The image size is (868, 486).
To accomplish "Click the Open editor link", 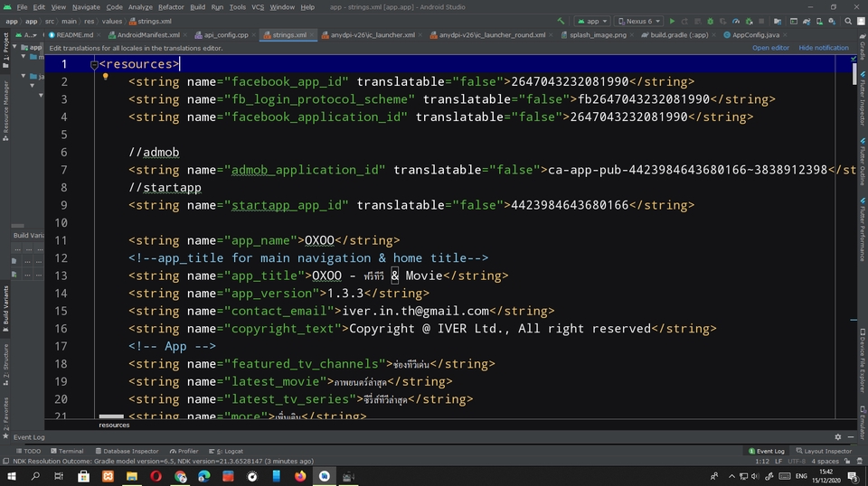I will 770,48.
